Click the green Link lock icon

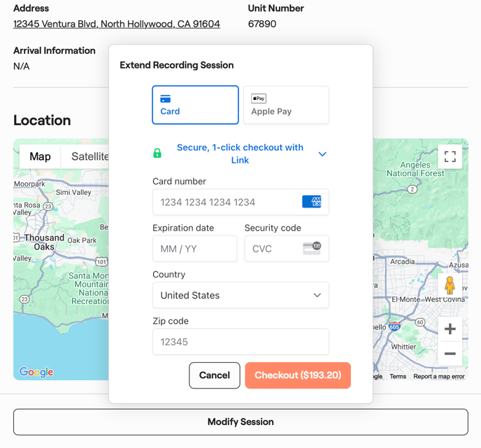(157, 154)
